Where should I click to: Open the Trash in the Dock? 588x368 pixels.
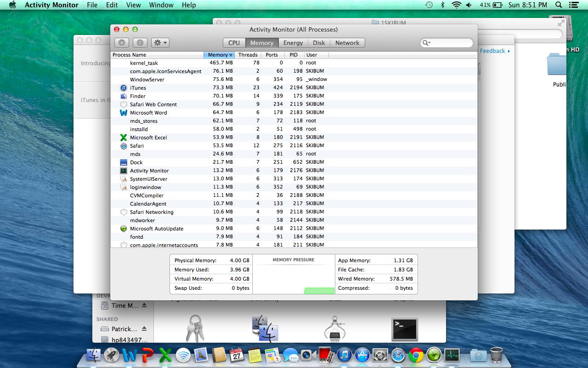pos(497,355)
